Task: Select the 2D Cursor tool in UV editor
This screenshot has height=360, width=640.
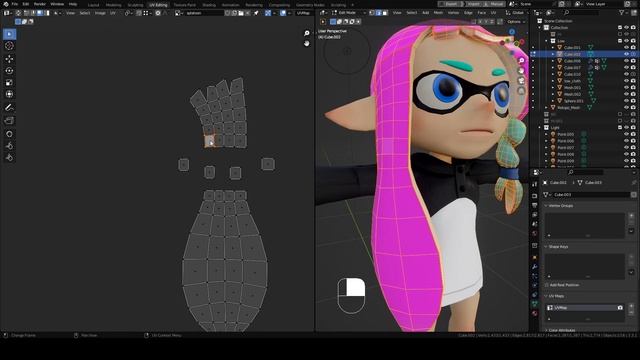Action: (9, 46)
